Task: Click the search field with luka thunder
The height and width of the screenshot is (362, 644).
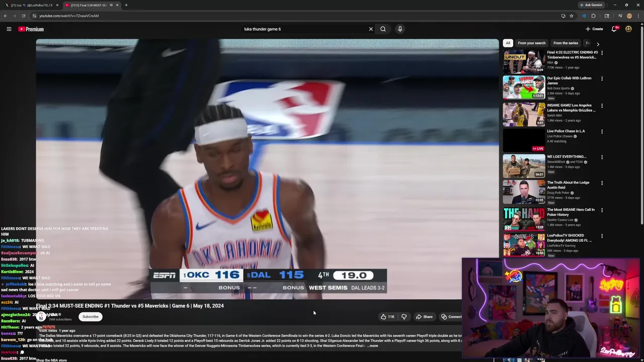Action: tap(305, 29)
